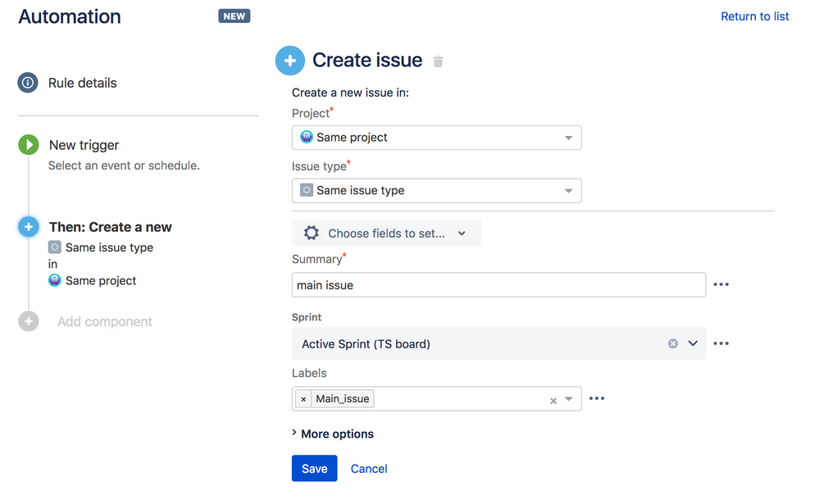Viewport: 819px width, 504px height.
Task: Click Same issue type icon in sidebar
Action: click(55, 247)
